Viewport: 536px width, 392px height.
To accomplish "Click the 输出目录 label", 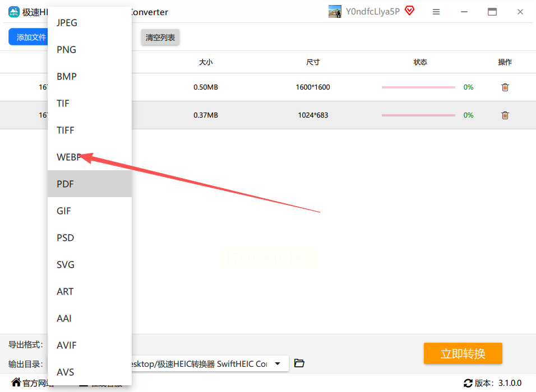I will (x=26, y=365).
